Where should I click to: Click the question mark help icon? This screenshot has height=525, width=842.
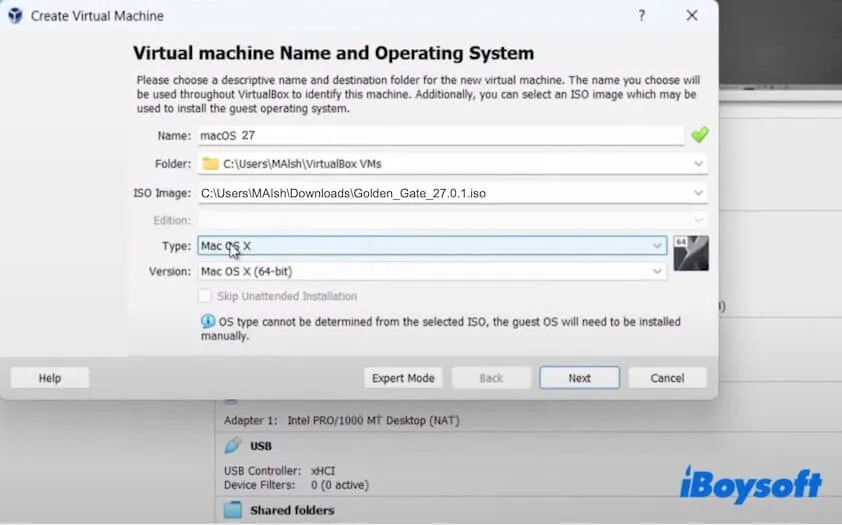642,16
